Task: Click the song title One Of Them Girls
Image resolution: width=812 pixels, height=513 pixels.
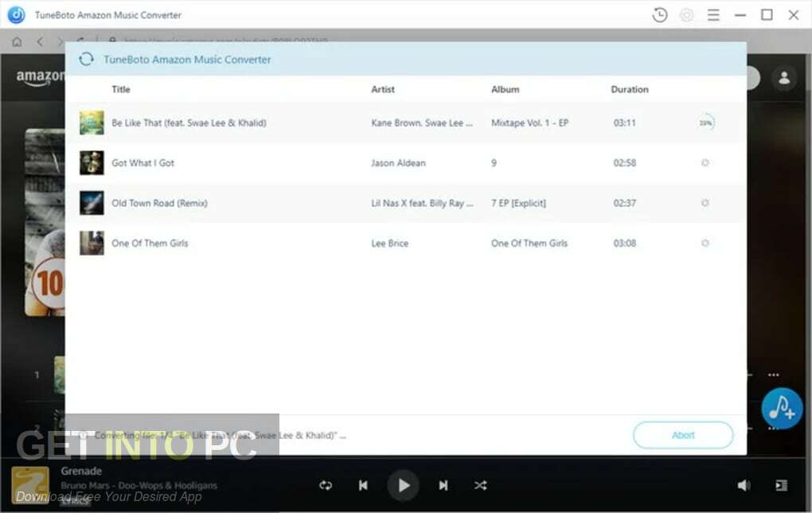Action: (x=150, y=243)
